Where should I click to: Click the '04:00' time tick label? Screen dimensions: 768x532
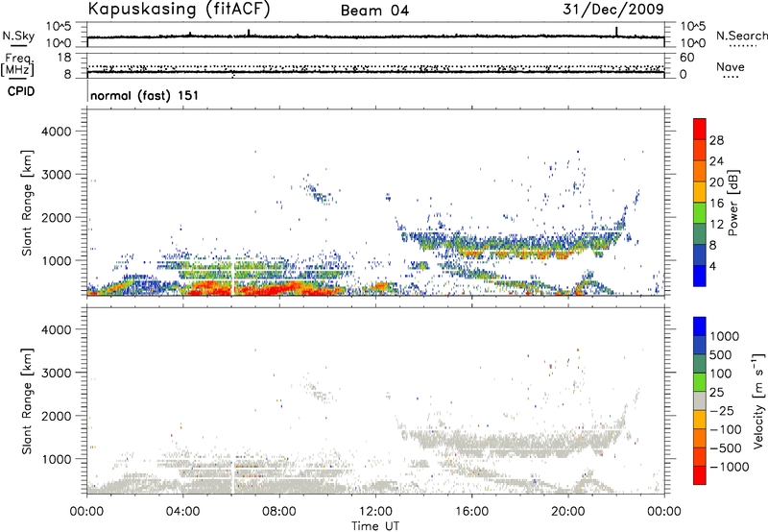[x=182, y=512]
